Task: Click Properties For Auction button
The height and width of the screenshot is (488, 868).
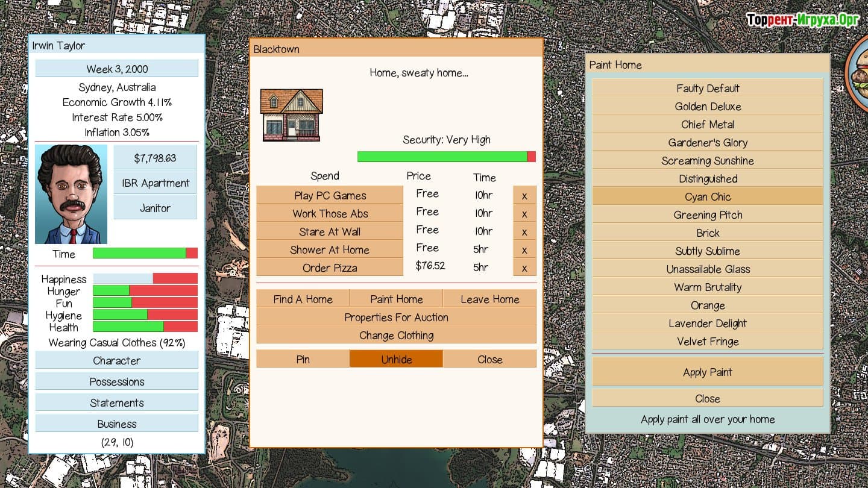Action: point(396,318)
